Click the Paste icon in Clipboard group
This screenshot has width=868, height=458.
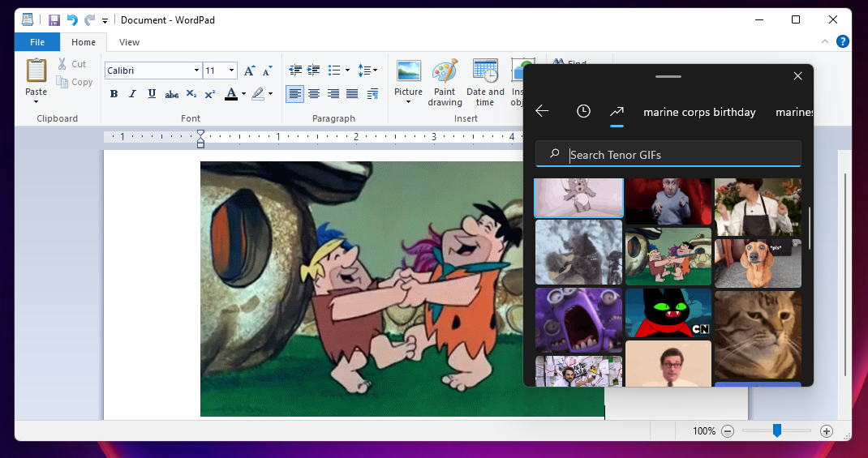(37, 71)
